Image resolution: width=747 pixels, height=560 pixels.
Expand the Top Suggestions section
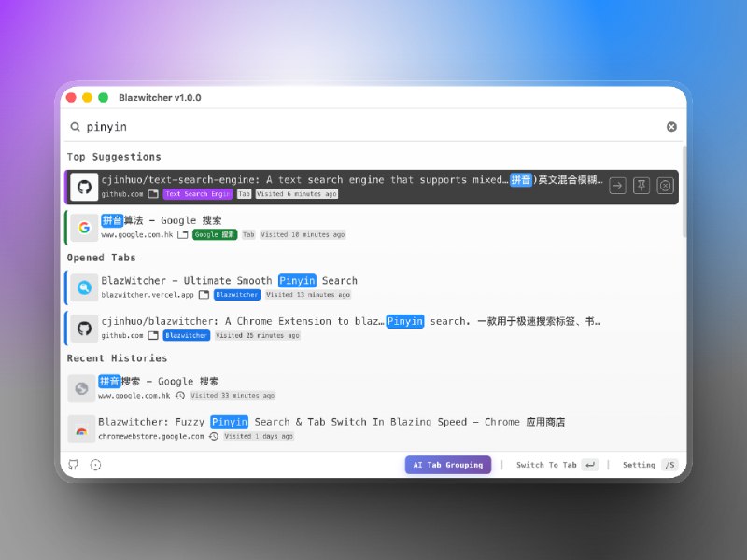(x=112, y=157)
